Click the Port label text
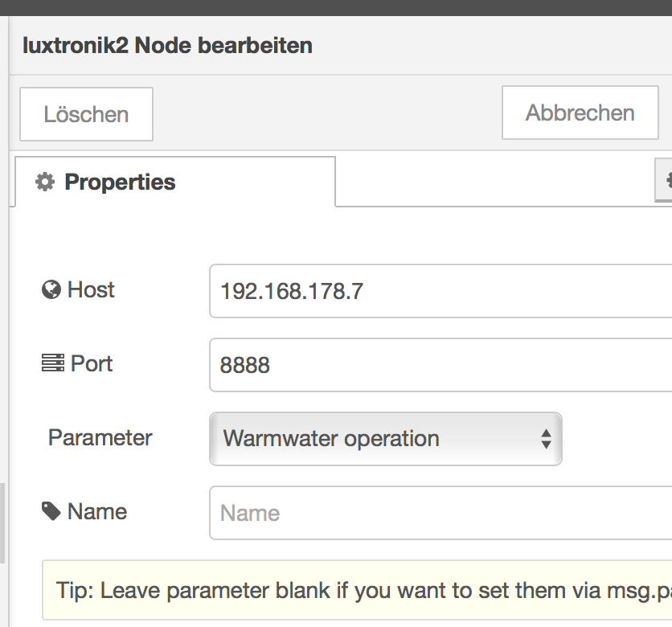This screenshot has width=672, height=627. [92, 363]
